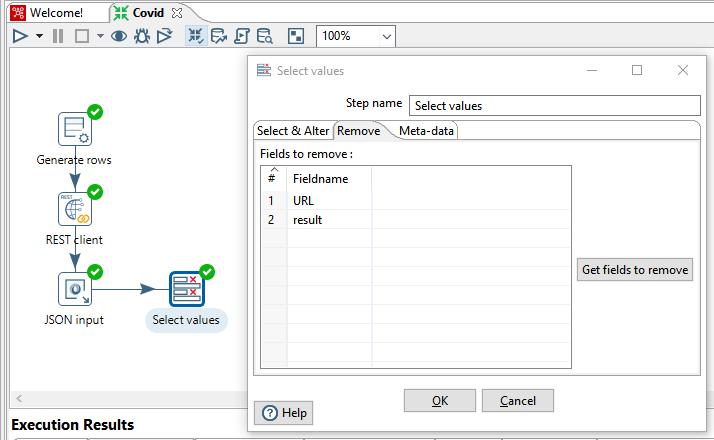
Task: Select the JSON input step icon
Action: click(x=75, y=289)
